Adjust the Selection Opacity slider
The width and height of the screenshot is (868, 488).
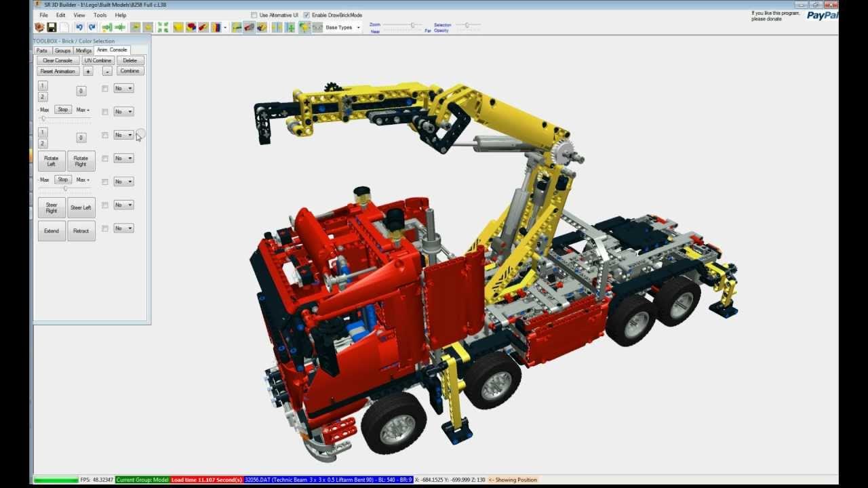point(467,25)
